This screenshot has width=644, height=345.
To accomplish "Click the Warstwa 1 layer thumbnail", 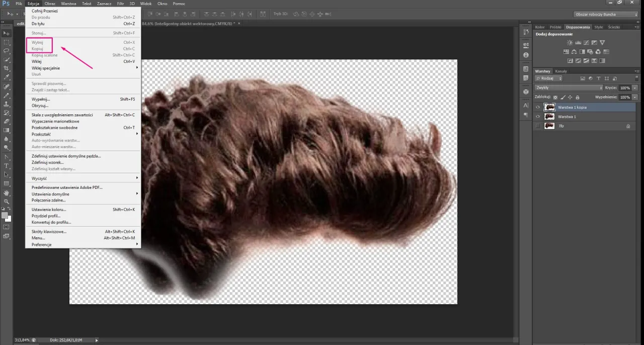I will click(549, 116).
